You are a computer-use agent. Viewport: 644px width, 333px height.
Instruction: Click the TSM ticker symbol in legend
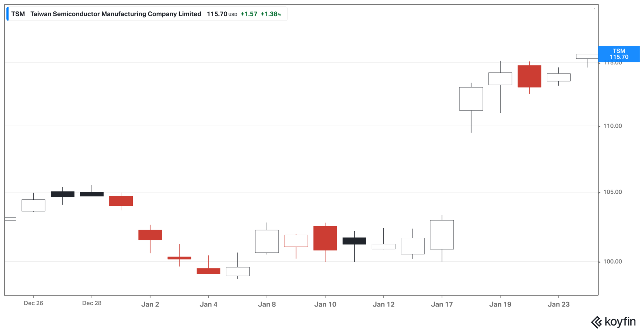18,14
